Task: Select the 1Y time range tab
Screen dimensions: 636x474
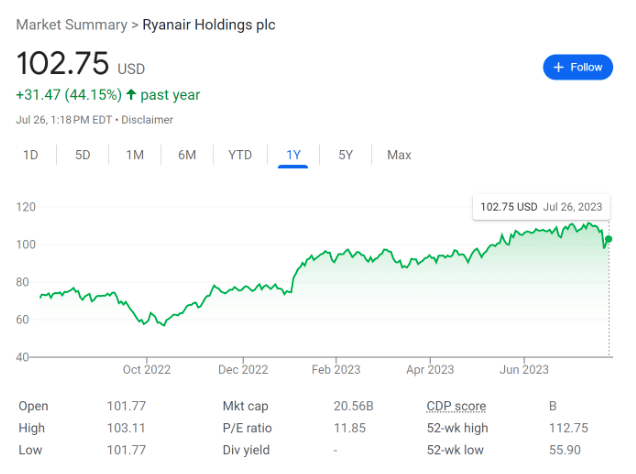Action: click(x=293, y=155)
